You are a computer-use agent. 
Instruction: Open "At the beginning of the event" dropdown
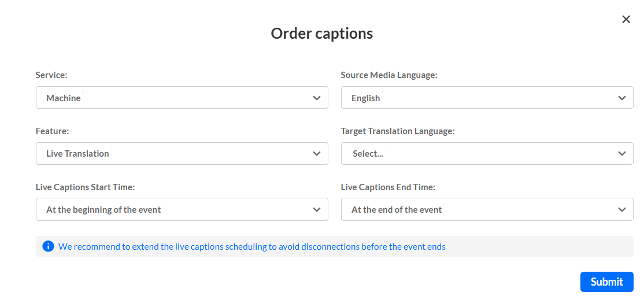[173, 209]
